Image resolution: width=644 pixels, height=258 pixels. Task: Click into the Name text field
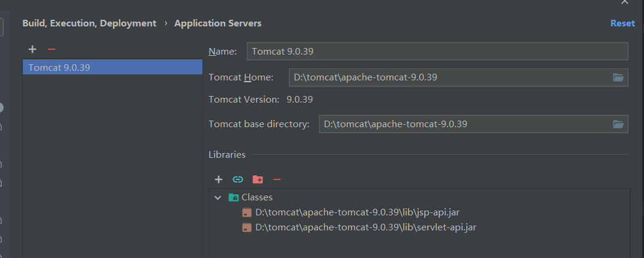point(437,52)
